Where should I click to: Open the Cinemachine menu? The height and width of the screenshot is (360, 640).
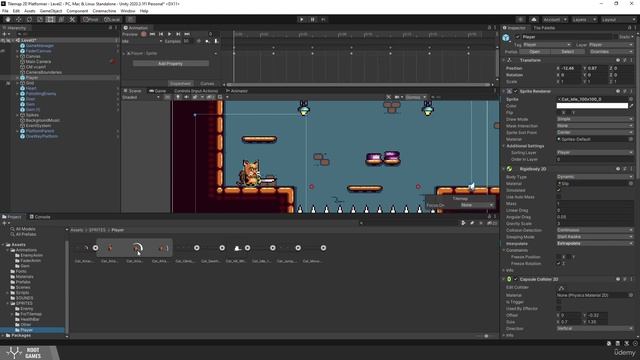click(x=104, y=11)
